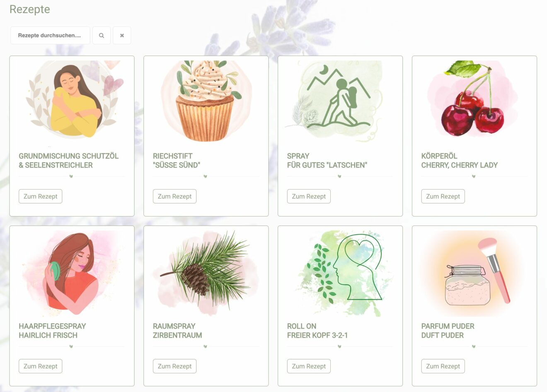Open recipe button for Raumspray Zirbentraum
This screenshot has width=547, height=392.
pyautogui.click(x=174, y=366)
